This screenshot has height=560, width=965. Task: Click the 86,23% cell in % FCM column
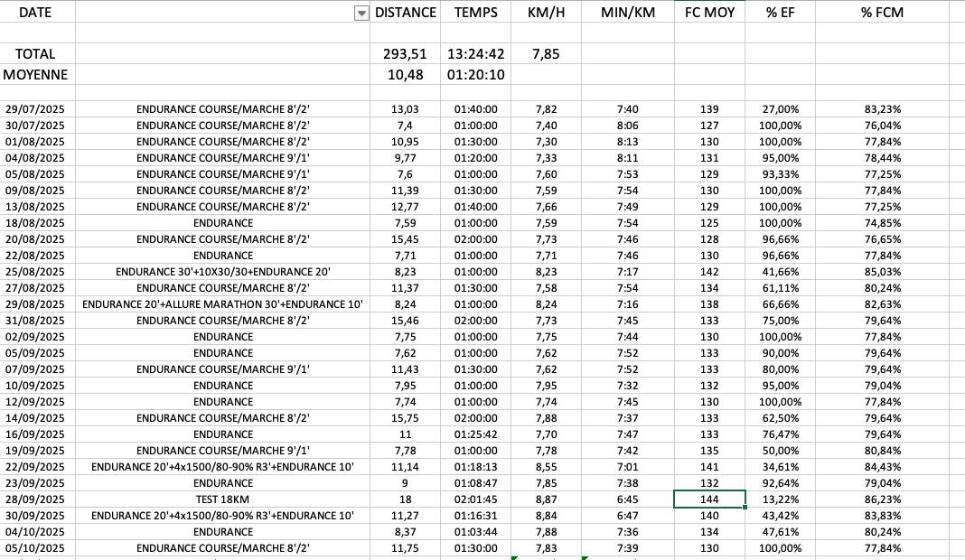pos(882,499)
